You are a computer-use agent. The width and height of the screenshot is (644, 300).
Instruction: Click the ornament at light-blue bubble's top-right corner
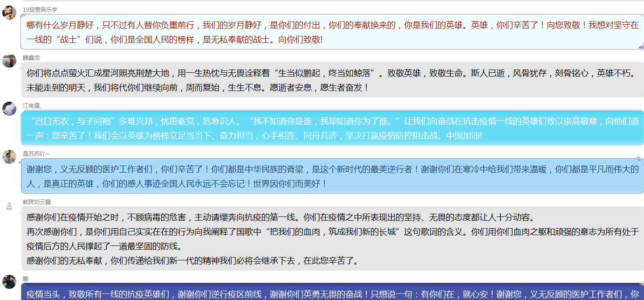tap(640, 160)
